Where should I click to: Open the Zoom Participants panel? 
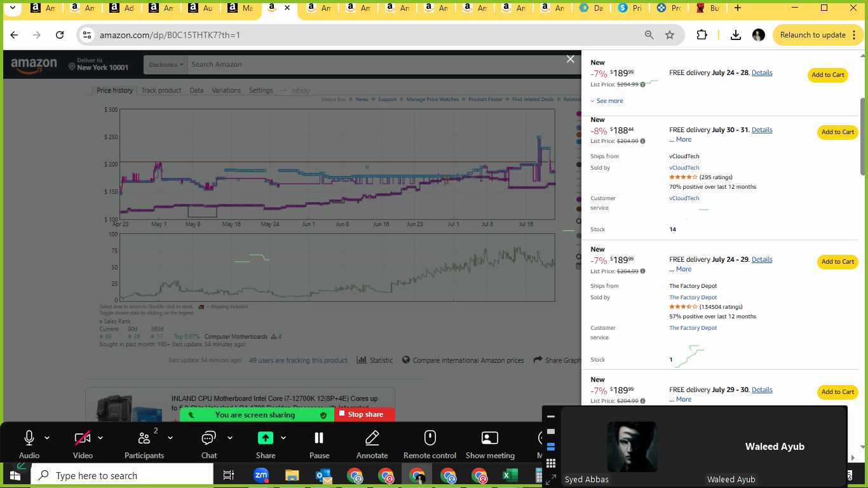pyautogui.click(x=144, y=438)
